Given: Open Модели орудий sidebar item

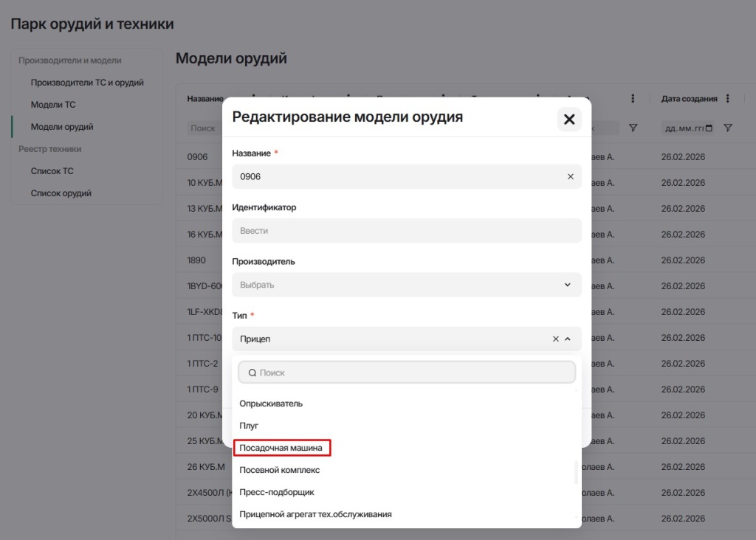Looking at the screenshot, I should (62, 127).
